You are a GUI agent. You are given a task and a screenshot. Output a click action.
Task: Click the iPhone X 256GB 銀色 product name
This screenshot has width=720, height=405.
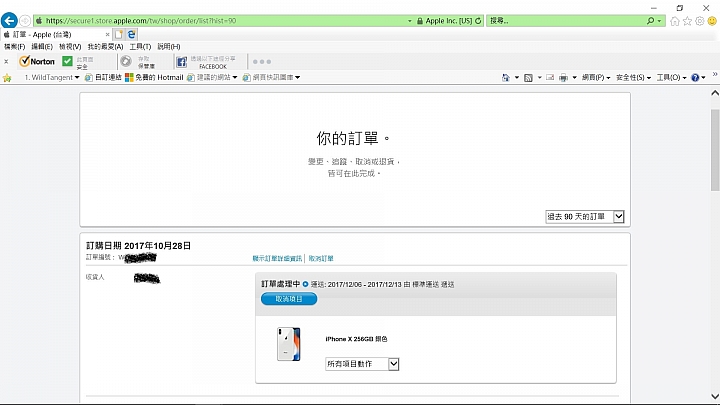point(356,339)
